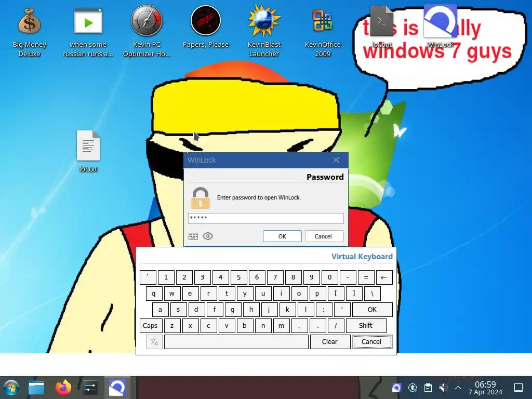This screenshot has width=532, height=399.
Task: Click Clear on the virtual keyboard
Action: (x=330, y=342)
